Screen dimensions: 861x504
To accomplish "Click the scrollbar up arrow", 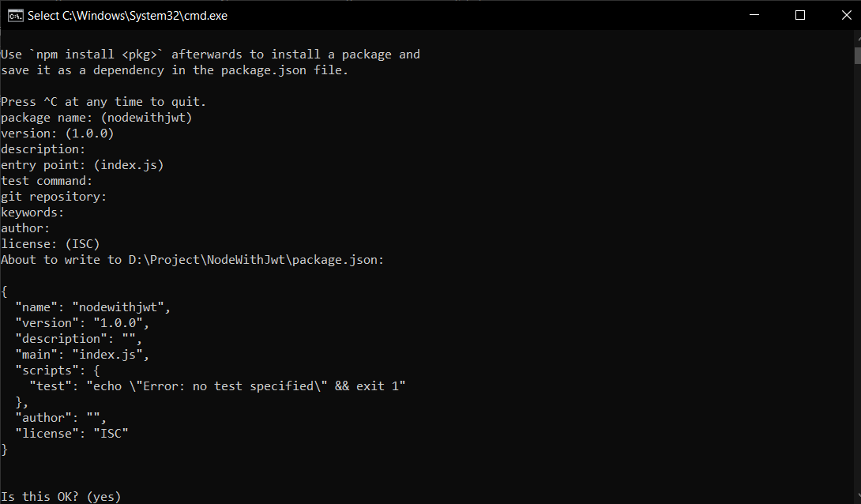I will click(857, 39).
